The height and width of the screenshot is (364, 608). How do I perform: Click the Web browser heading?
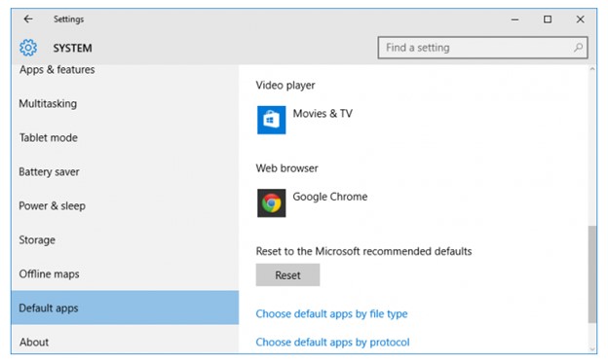pos(286,168)
